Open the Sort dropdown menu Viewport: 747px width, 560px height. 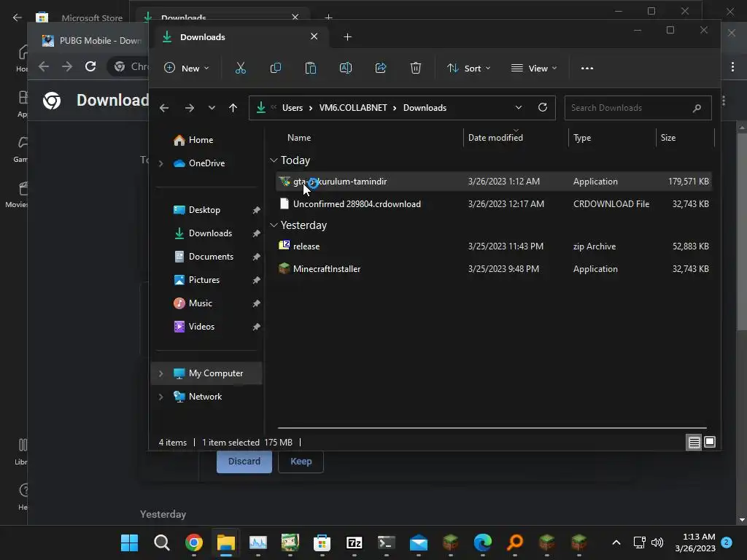pyautogui.click(x=469, y=68)
